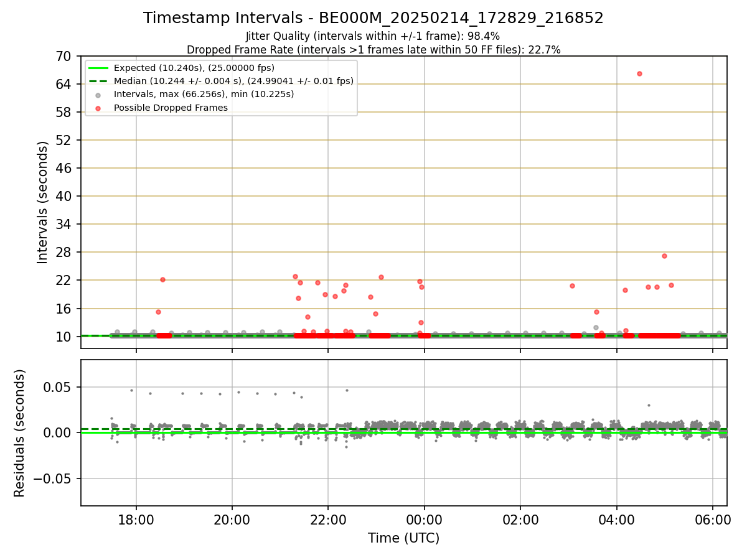Click the 10 tick on the intervals axis
Screen dimensions: 747x560
click(65, 337)
